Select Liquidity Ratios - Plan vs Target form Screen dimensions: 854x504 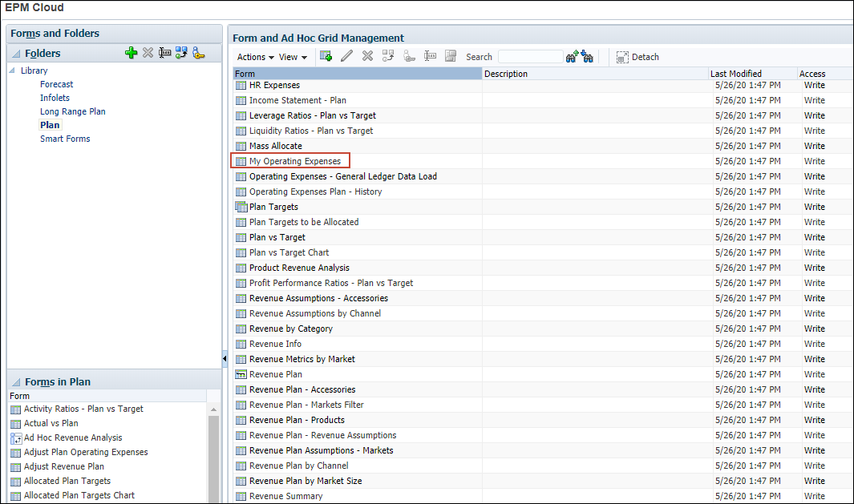point(311,131)
